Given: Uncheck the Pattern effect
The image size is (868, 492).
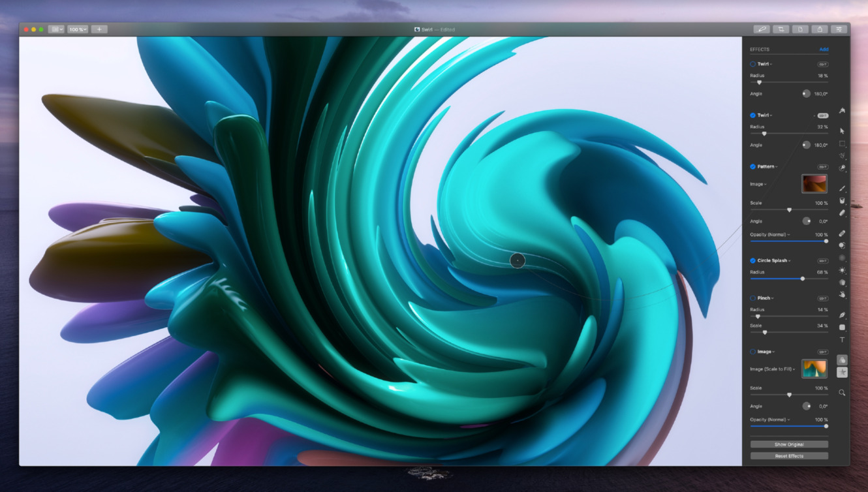Looking at the screenshot, I should point(752,166).
